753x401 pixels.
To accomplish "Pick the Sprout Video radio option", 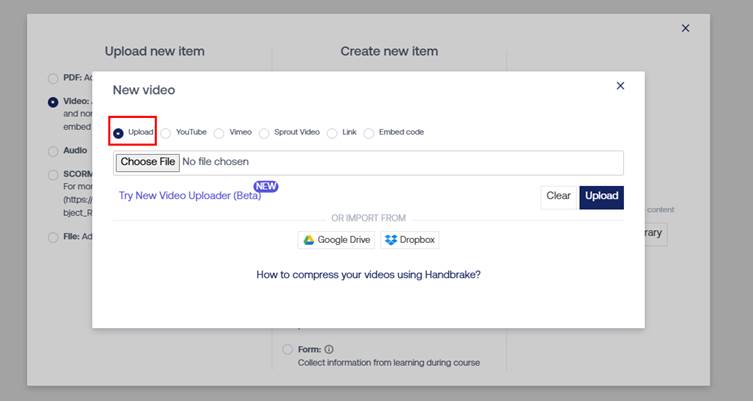I will click(x=264, y=132).
